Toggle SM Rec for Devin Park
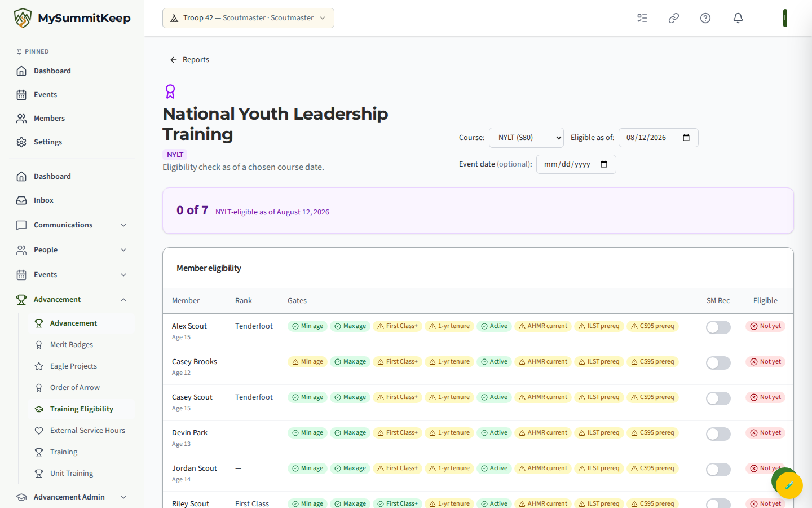The image size is (812, 508). tap(718, 434)
